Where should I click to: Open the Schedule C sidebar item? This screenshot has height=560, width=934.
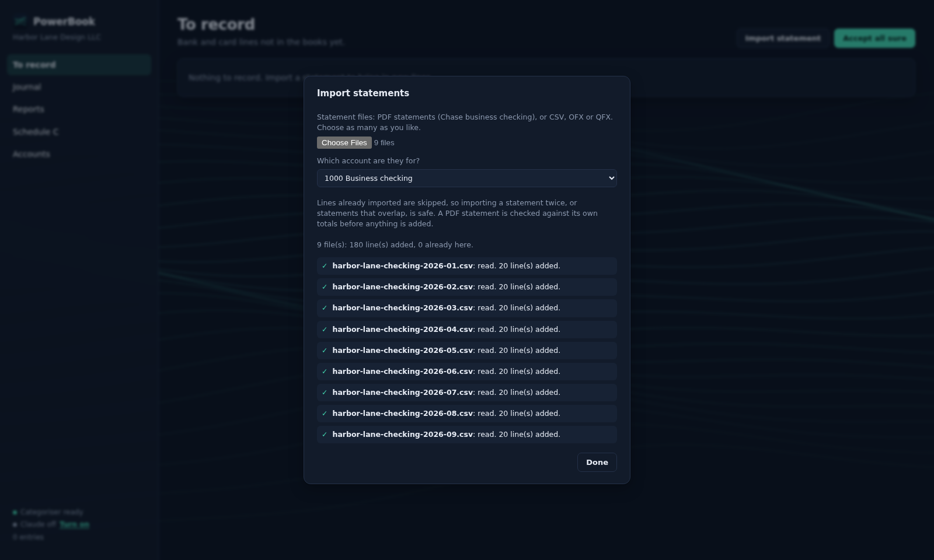click(79, 132)
